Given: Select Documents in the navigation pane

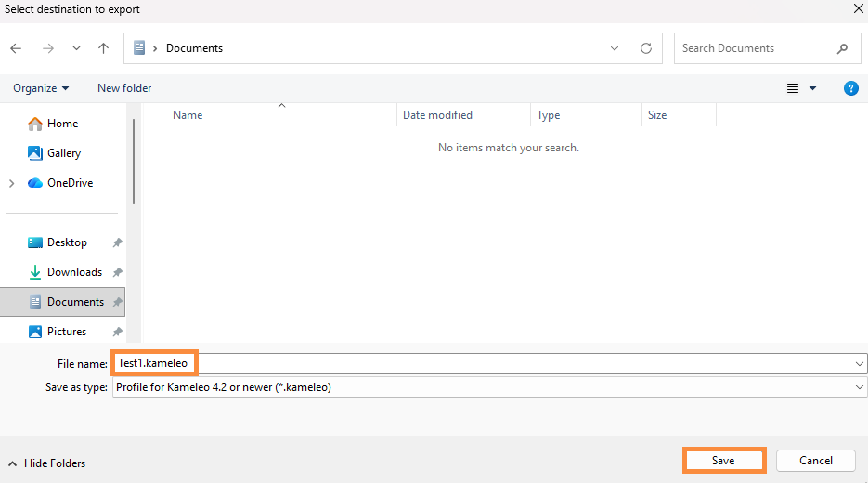Looking at the screenshot, I should [62, 302].
